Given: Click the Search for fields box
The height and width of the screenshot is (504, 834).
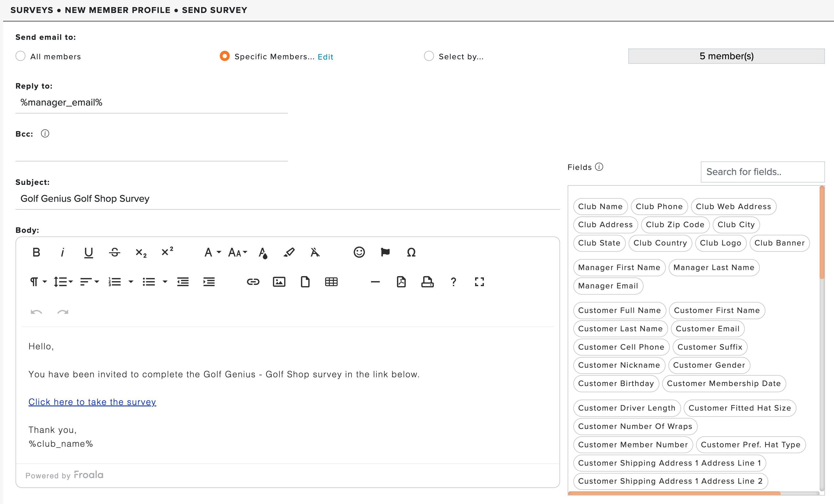Looking at the screenshot, I should 762,172.
